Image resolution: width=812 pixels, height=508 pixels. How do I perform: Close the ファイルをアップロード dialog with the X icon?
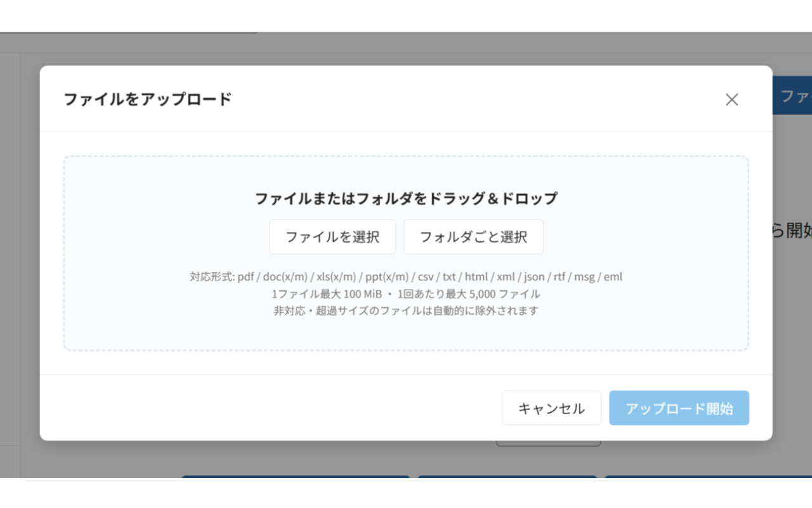point(731,100)
